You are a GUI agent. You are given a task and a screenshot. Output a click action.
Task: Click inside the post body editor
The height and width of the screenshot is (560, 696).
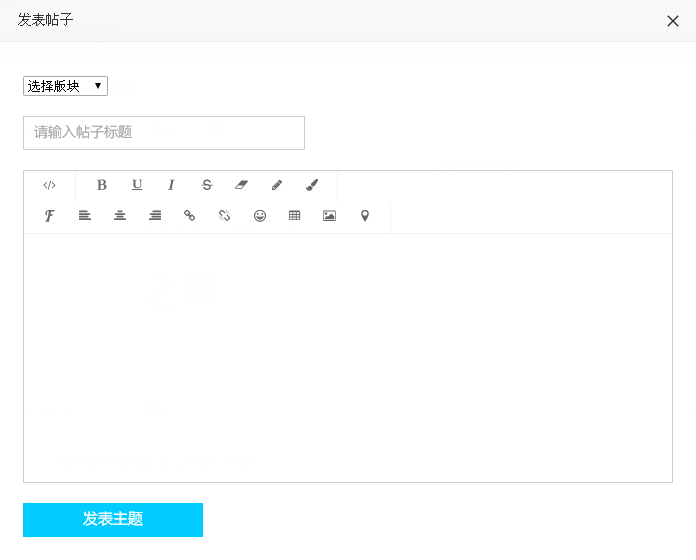pos(348,358)
